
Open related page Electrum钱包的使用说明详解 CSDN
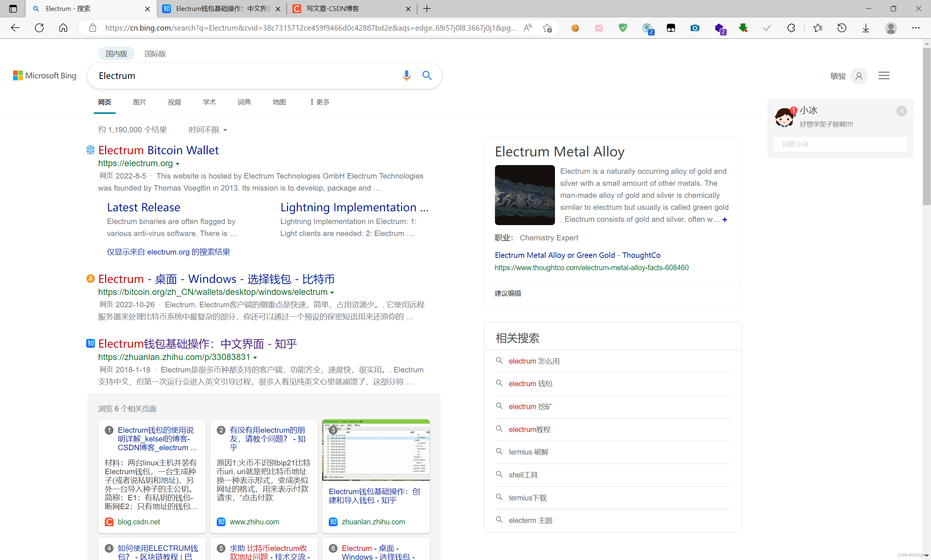pyautogui.click(x=157, y=439)
